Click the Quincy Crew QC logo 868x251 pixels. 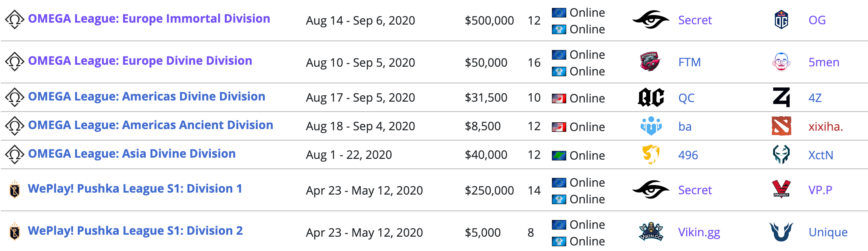[651, 98]
